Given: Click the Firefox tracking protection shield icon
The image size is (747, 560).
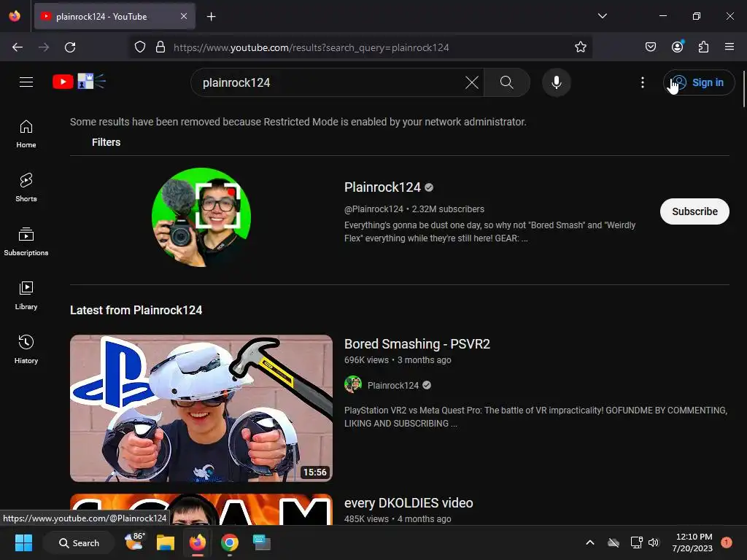Looking at the screenshot, I should tap(139, 47).
